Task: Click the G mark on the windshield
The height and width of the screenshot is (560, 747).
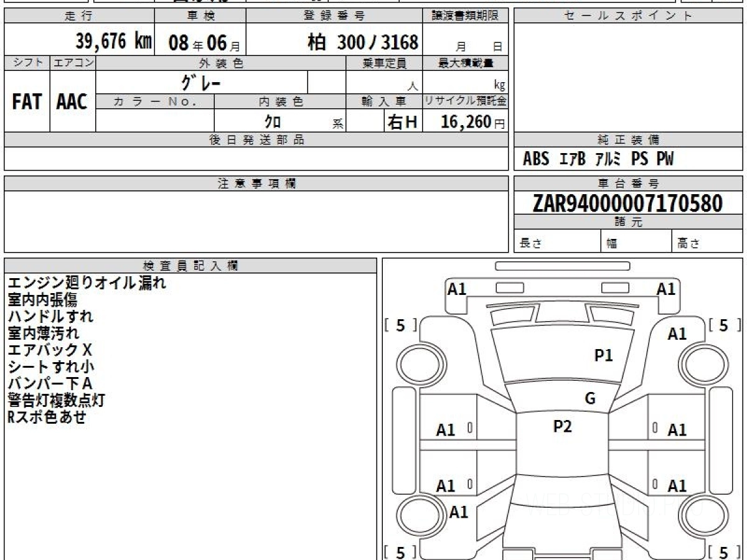Action: pos(590,399)
